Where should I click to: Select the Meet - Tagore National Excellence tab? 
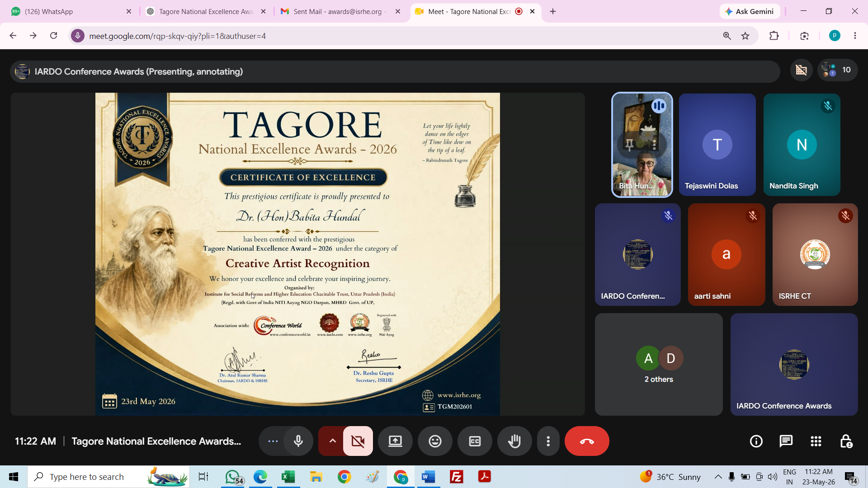coord(476,11)
